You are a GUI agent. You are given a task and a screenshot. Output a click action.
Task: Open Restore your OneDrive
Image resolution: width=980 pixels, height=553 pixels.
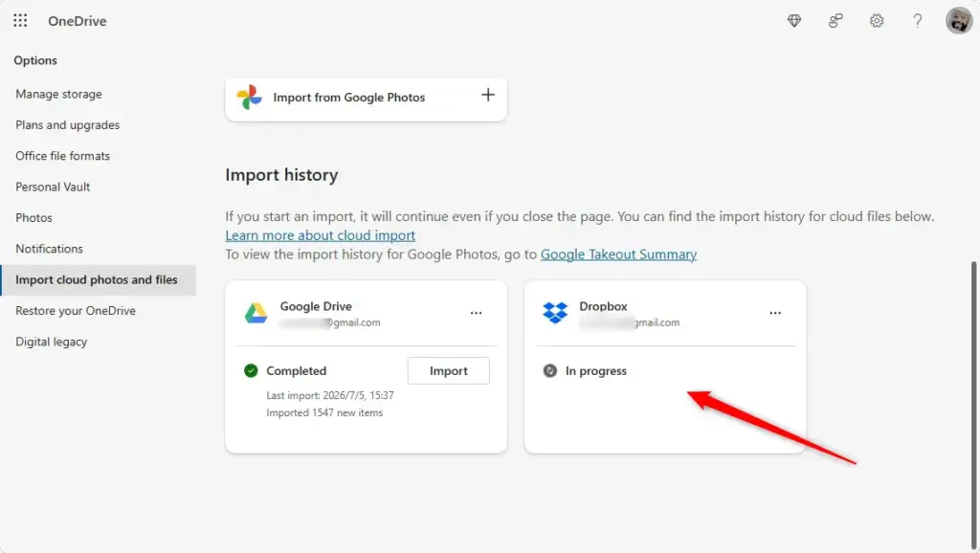[x=76, y=311]
